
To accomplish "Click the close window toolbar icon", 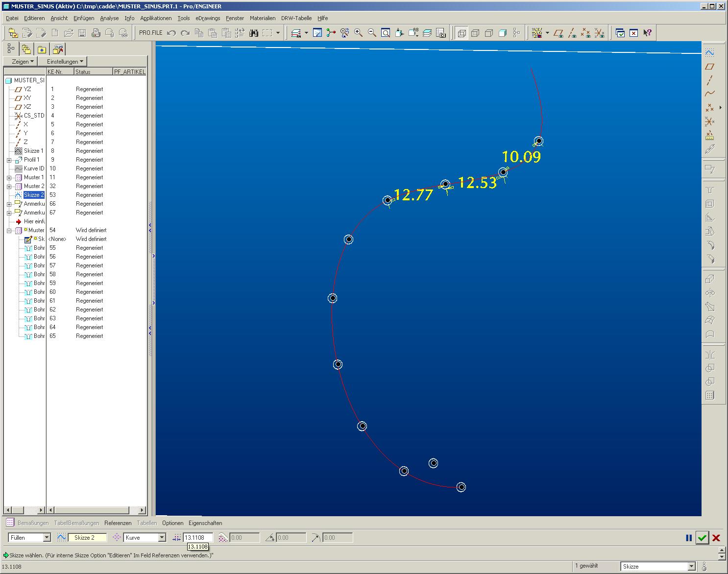I will pyautogui.click(x=634, y=33).
